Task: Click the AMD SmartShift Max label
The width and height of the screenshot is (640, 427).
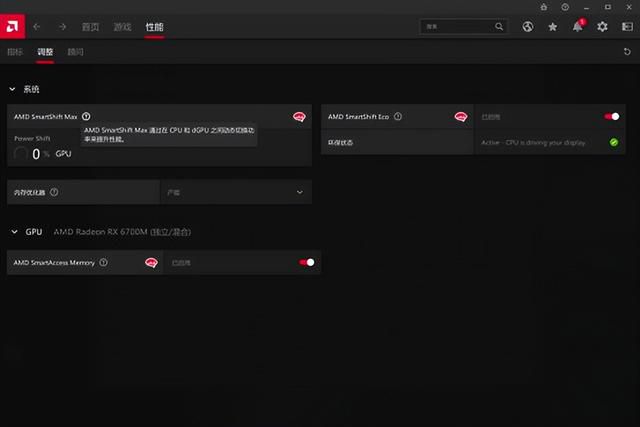Action: 46,117
